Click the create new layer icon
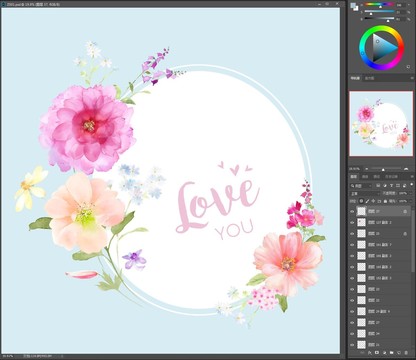The image size is (416, 360). pyautogui.click(x=399, y=352)
